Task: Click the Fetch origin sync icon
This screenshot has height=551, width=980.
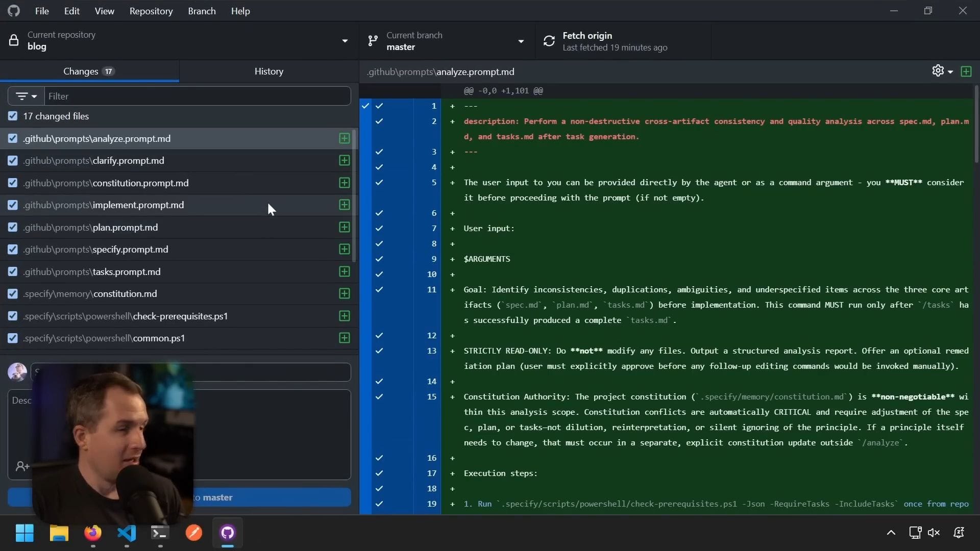Action: click(x=549, y=41)
